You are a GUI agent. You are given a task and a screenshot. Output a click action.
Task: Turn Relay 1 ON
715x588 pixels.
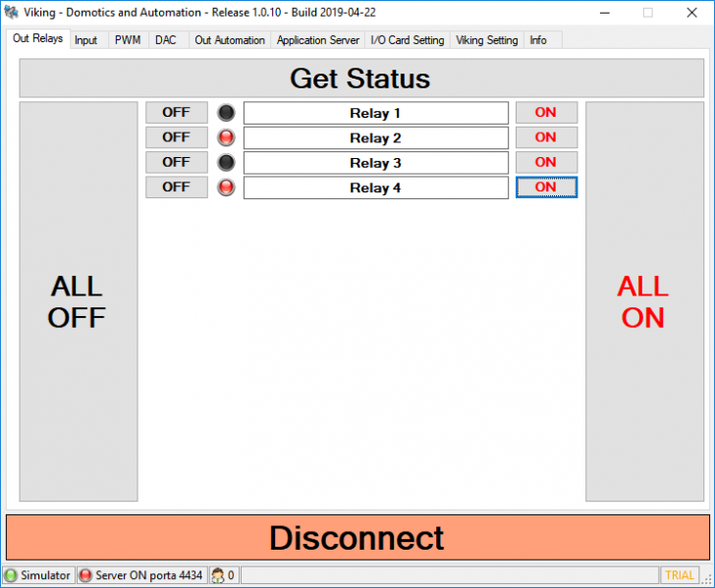546,113
